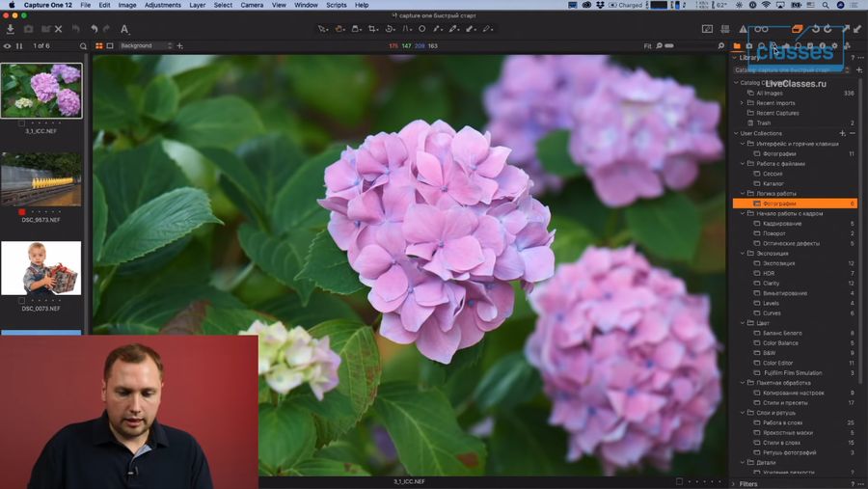Select the hydrangea 3_1_ICC.NEF thumbnail

pos(41,91)
